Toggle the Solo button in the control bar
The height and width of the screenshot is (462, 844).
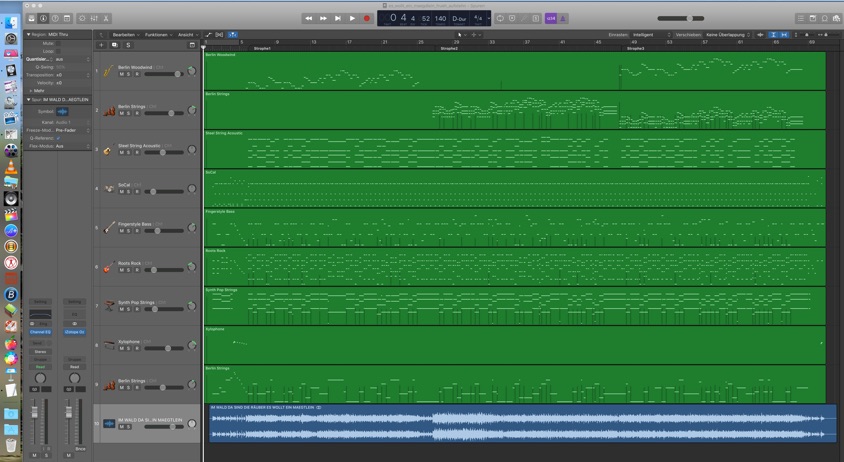pos(536,18)
